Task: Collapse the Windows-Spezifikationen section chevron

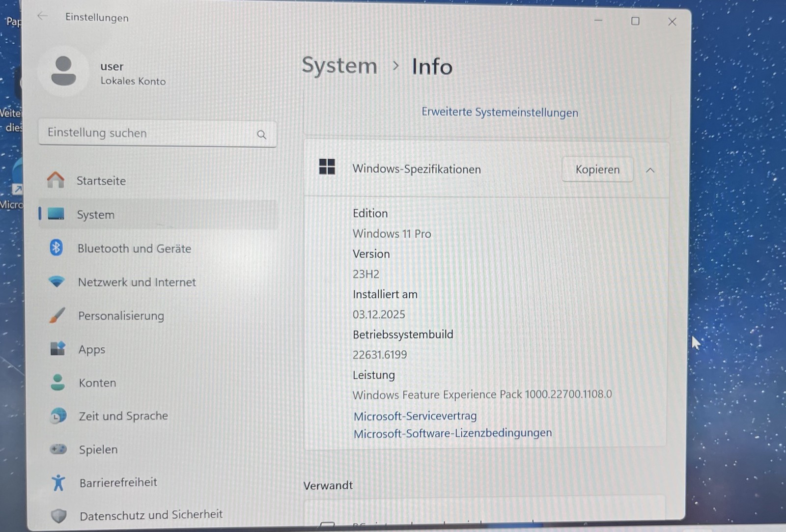Action: [650, 170]
